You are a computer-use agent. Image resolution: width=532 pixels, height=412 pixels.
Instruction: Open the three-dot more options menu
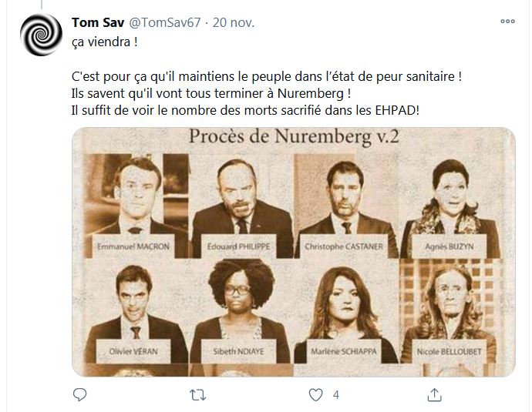[x=507, y=22]
